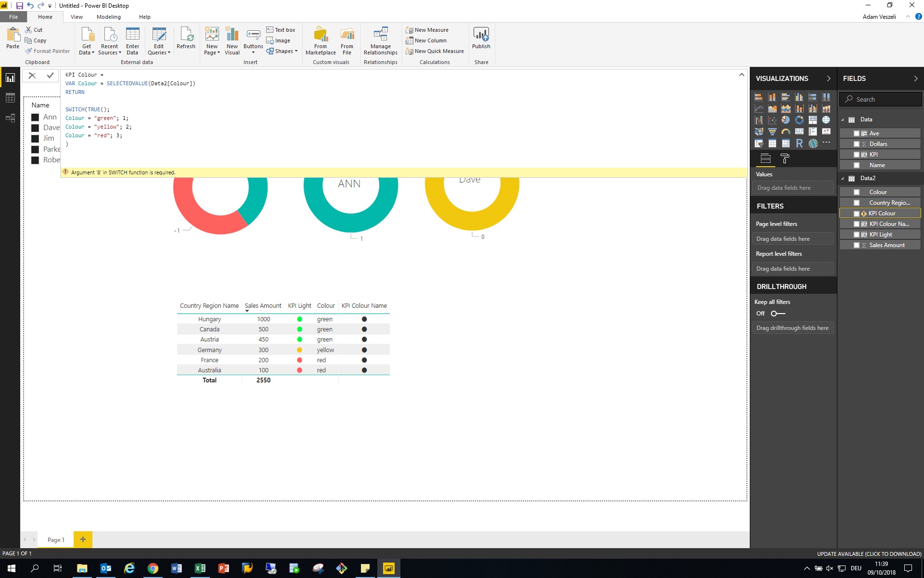924x578 pixels.
Task: Choose the Card visualization icon
Action: pyautogui.click(x=799, y=131)
